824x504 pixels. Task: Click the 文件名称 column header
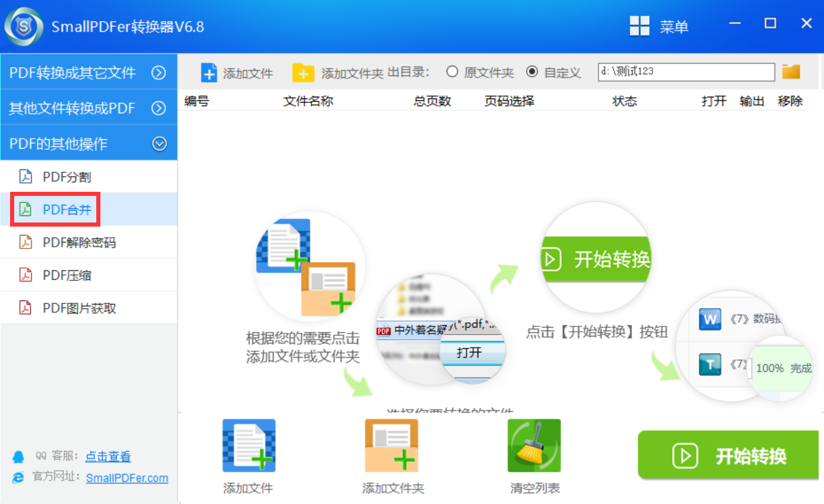[x=308, y=101]
